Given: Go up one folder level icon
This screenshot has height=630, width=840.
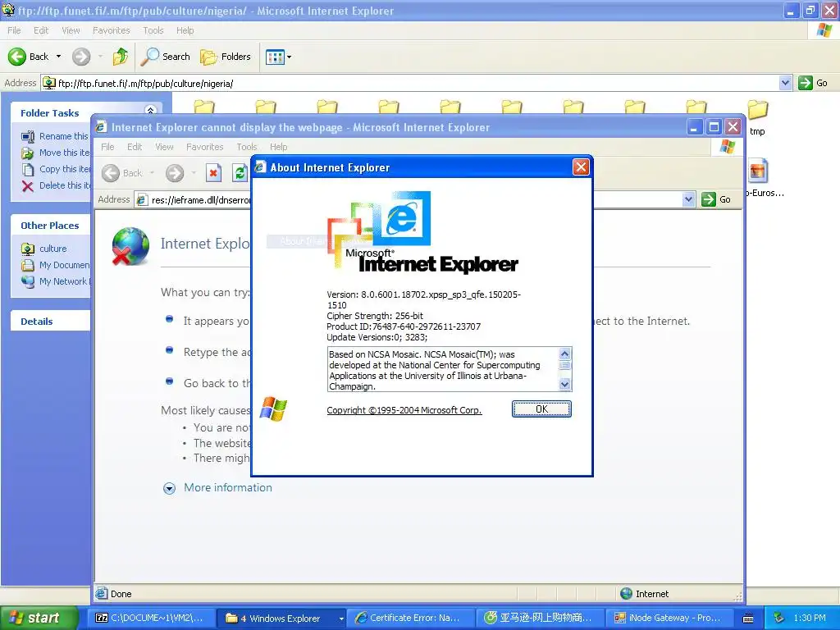Looking at the screenshot, I should [x=121, y=57].
